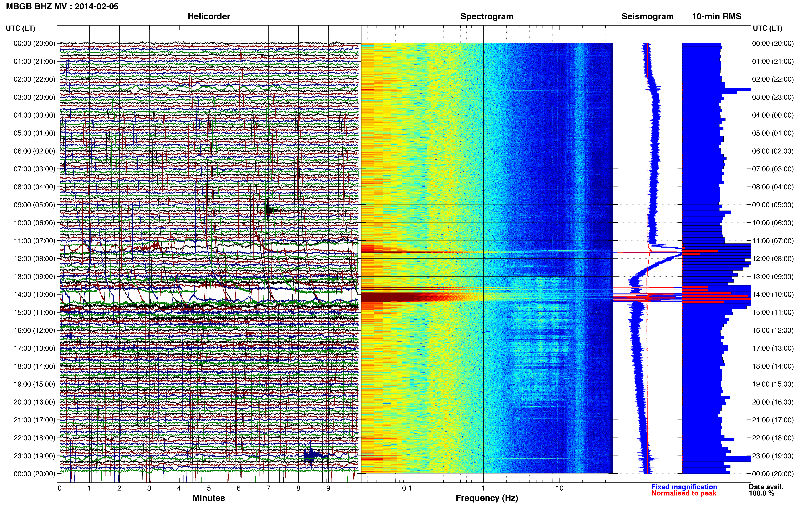Click '12:00 (08:00)' on the left time axis

[34, 259]
